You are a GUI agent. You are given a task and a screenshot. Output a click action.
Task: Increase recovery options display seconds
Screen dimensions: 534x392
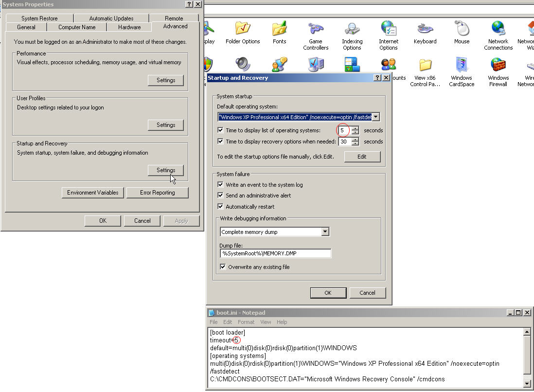355,139
